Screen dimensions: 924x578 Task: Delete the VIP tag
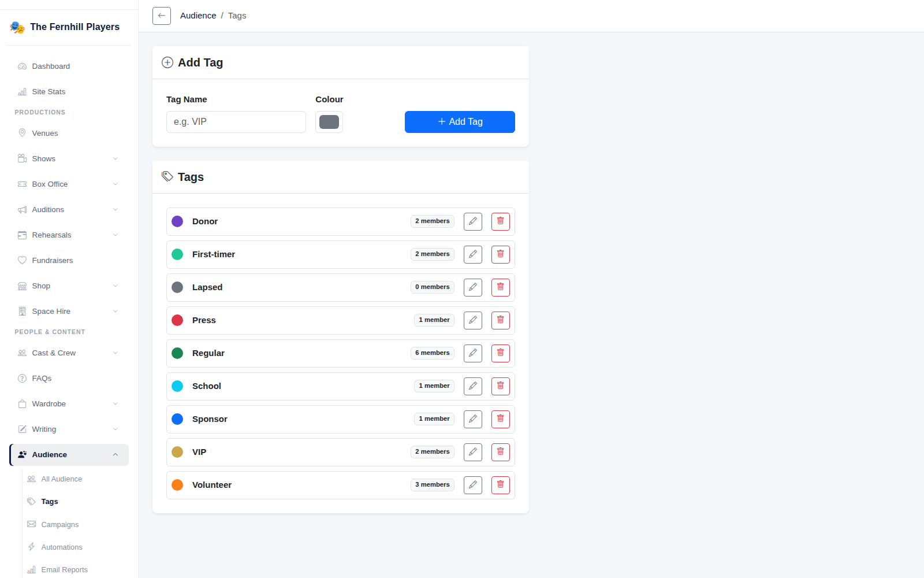pos(501,452)
